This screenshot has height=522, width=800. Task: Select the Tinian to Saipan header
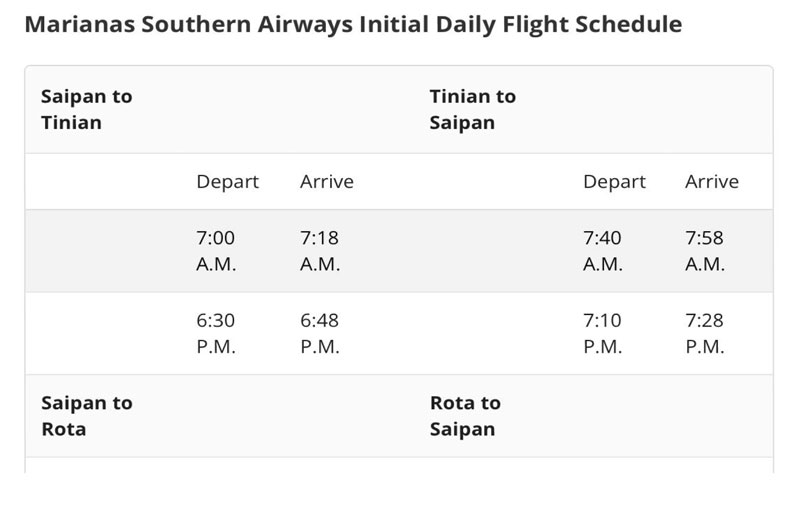[472, 109]
